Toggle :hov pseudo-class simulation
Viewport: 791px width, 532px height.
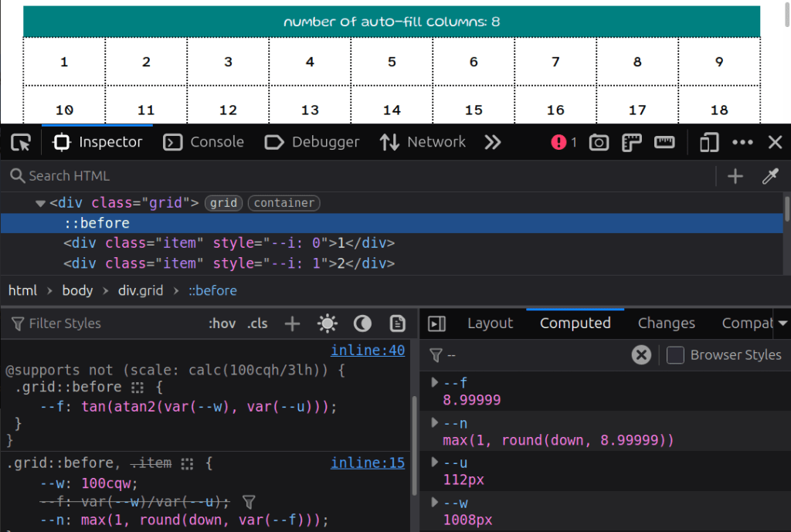click(222, 323)
